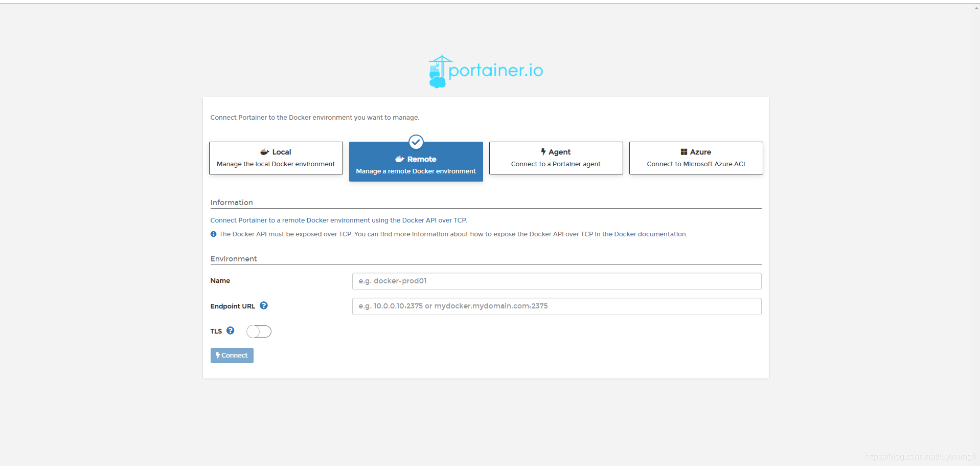Click the scrollbar up arrow

976,8
